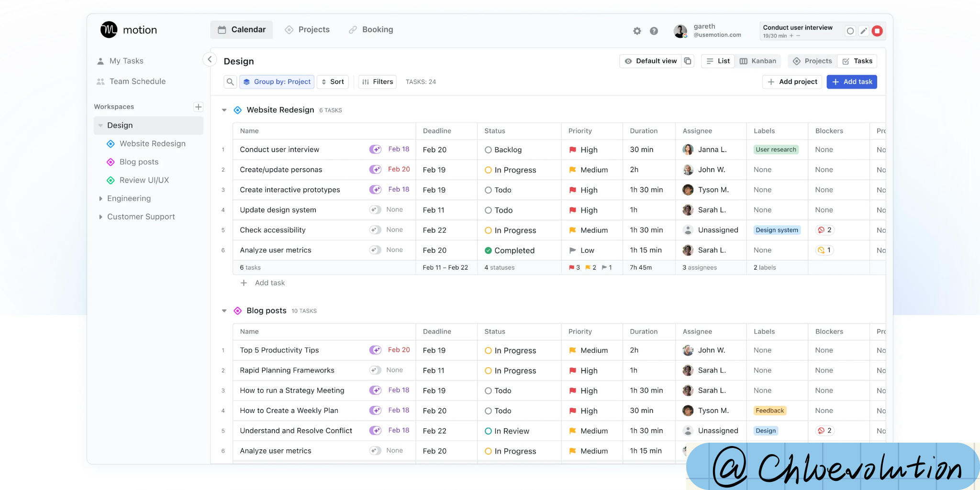Click Medium flag on Create/update personas row
Viewport: 980px width, 490px height.
(573, 170)
